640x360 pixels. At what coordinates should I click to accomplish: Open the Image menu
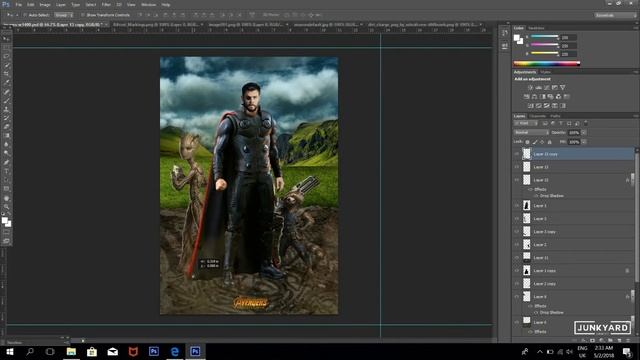pyautogui.click(x=45, y=4)
